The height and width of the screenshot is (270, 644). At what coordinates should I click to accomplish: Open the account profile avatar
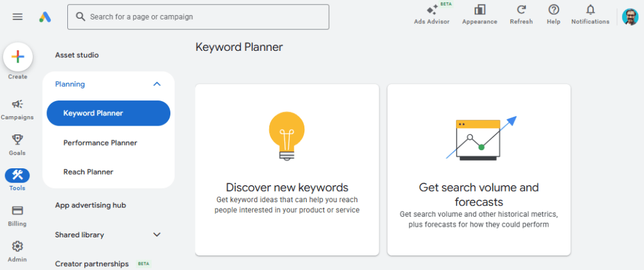coord(630,17)
